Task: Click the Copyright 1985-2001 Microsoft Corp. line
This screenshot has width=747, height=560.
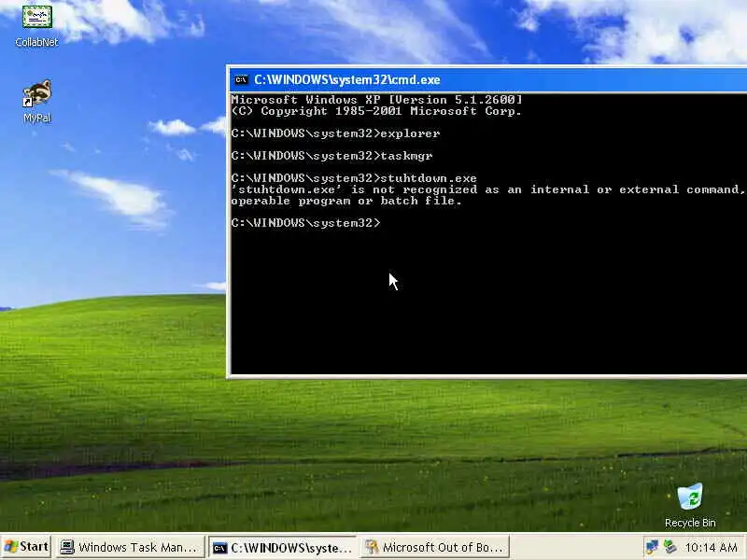Action: (376, 111)
